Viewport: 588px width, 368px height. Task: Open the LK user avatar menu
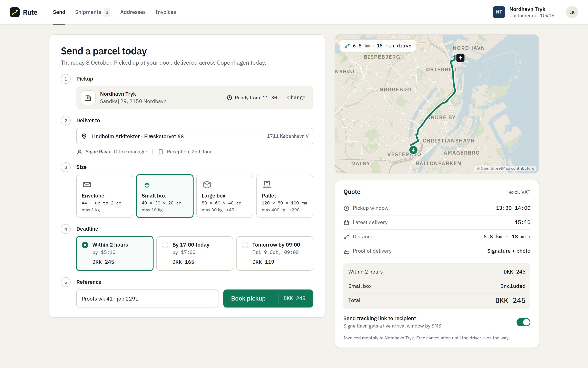click(572, 12)
